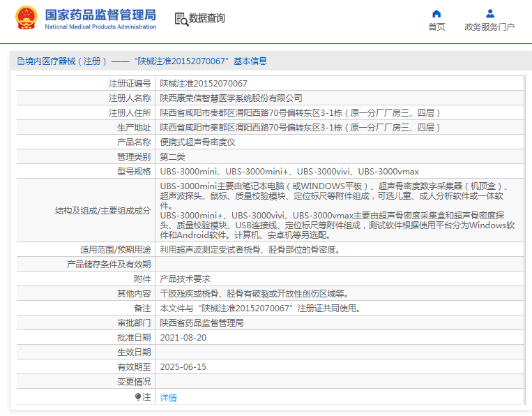Screen dimensions: 532x416
Task: Click the document icon before 境内医疗器械
Action: click(21, 61)
